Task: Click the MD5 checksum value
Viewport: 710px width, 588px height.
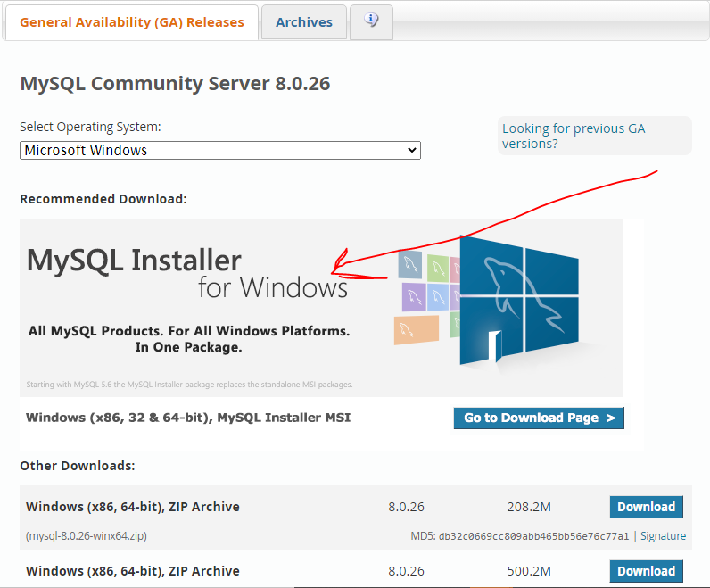Action: [533, 536]
